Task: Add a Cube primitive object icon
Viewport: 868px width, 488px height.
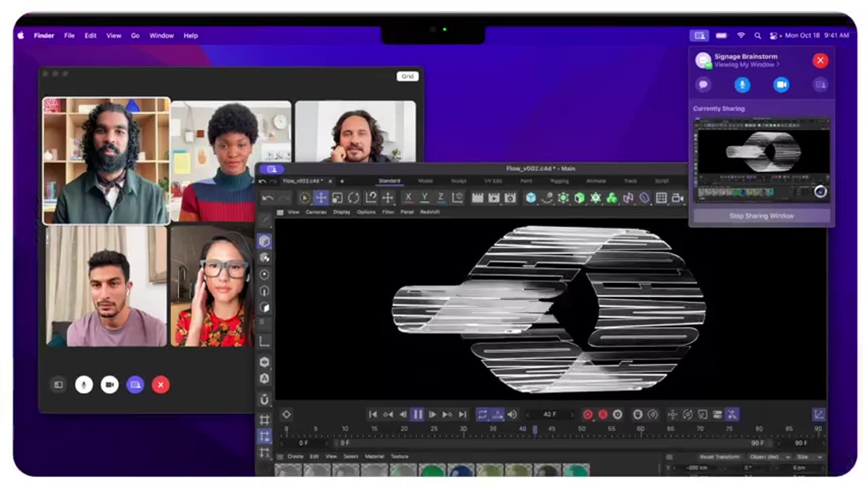Action: (x=530, y=198)
